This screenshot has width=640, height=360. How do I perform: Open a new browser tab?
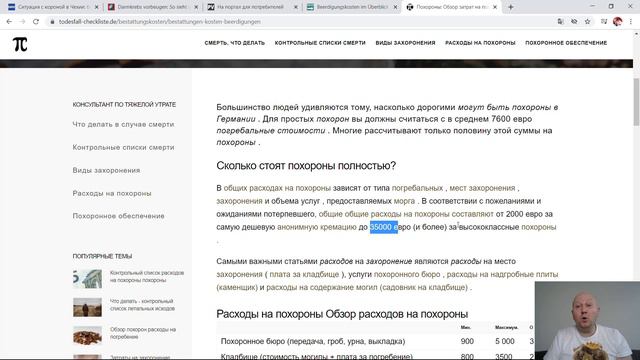click(x=511, y=7)
